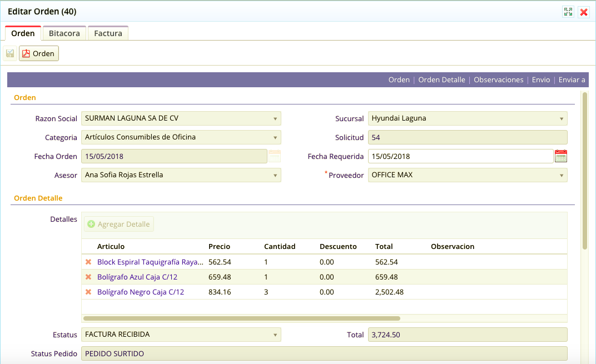The image size is (596, 364).
Task: Click the Total column header
Action: click(384, 246)
